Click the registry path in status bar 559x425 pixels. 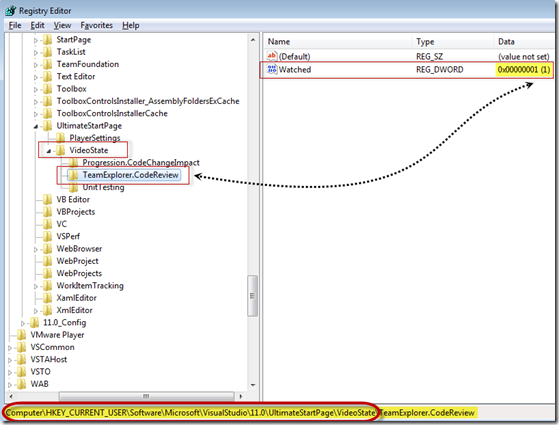[240, 413]
